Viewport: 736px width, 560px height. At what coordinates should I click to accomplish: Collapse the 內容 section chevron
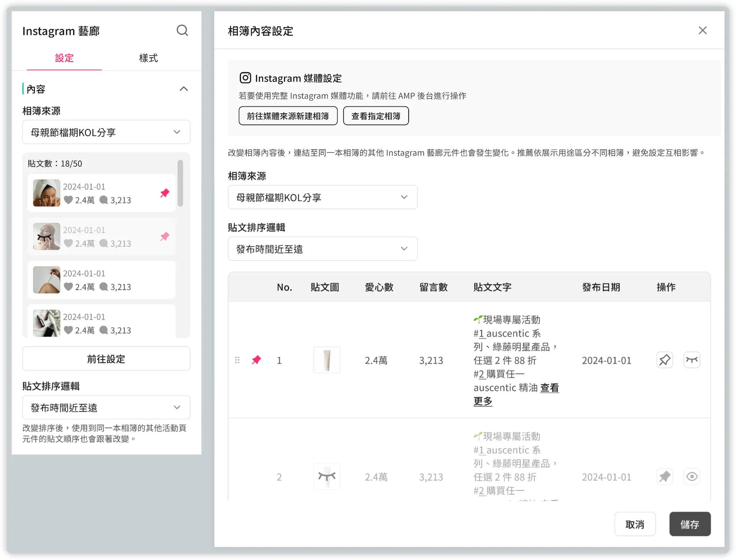click(184, 89)
